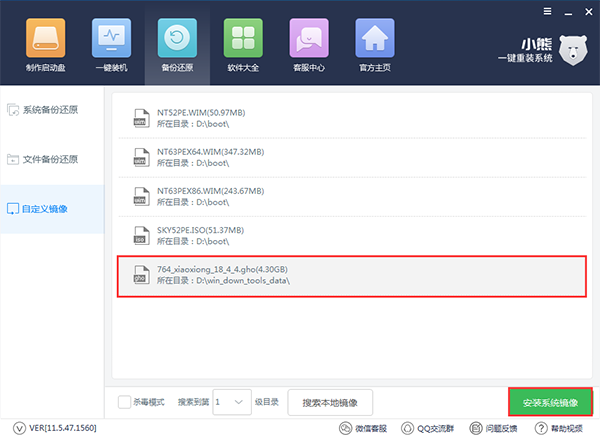Open the 一键装机 one-click install icon

[x=111, y=38]
